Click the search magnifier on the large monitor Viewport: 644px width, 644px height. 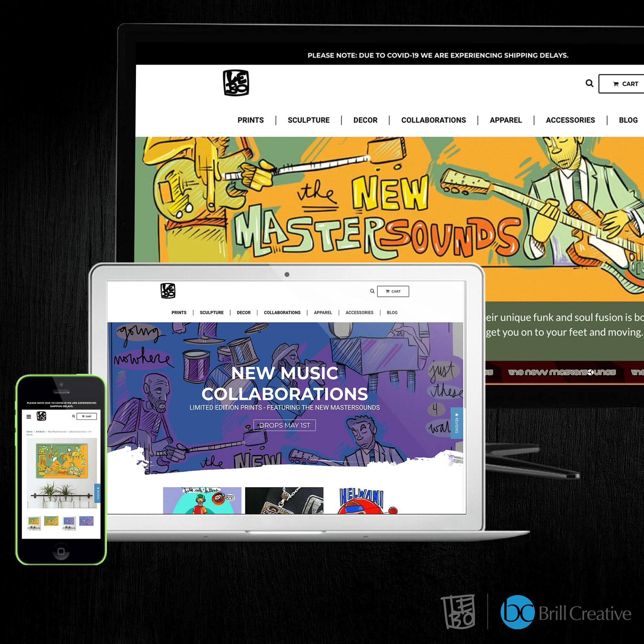[x=589, y=83]
